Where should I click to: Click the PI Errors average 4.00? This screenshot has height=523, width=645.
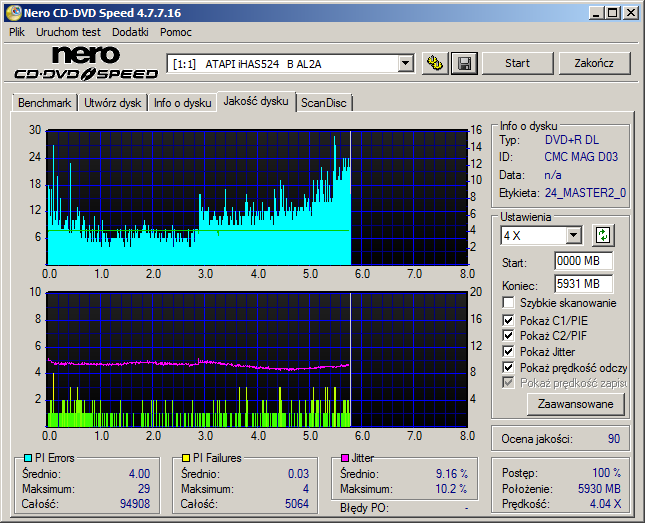pos(139,474)
